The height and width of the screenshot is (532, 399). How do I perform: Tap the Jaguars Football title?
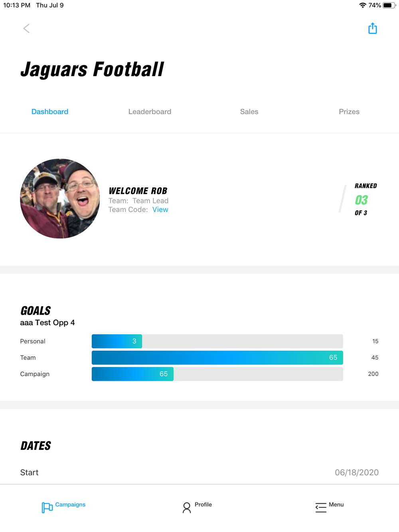point(92,69)
